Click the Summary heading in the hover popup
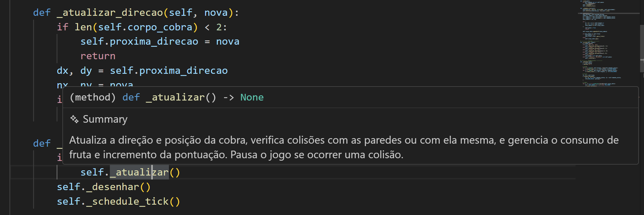Viewport: 644px width, 215px height. tap(105, 119)
